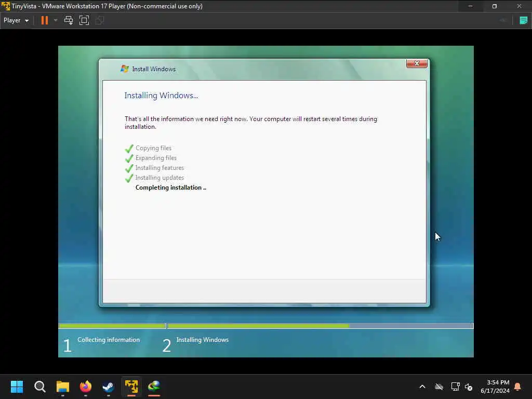532x399 pixels.
Task: Click the 'Installing Windows' stage label at bottom
Action: tap(203, 340)
